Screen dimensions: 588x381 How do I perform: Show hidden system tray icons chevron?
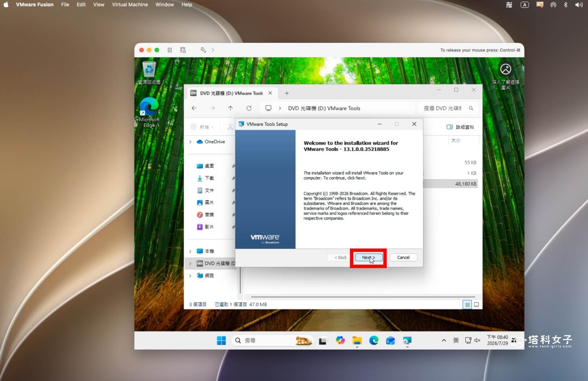tap(444, 341)
